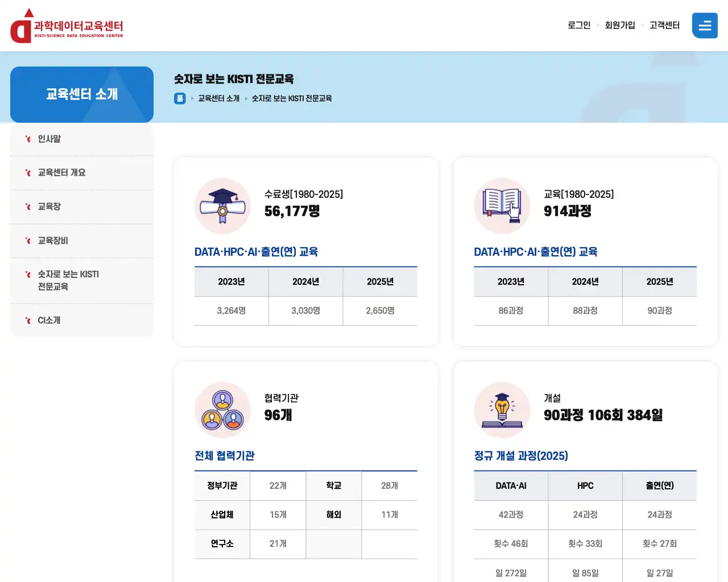The height and width of the screenshot is (582, 728).
Task: Click the 해외 row header
Action: tap(334, 515)
